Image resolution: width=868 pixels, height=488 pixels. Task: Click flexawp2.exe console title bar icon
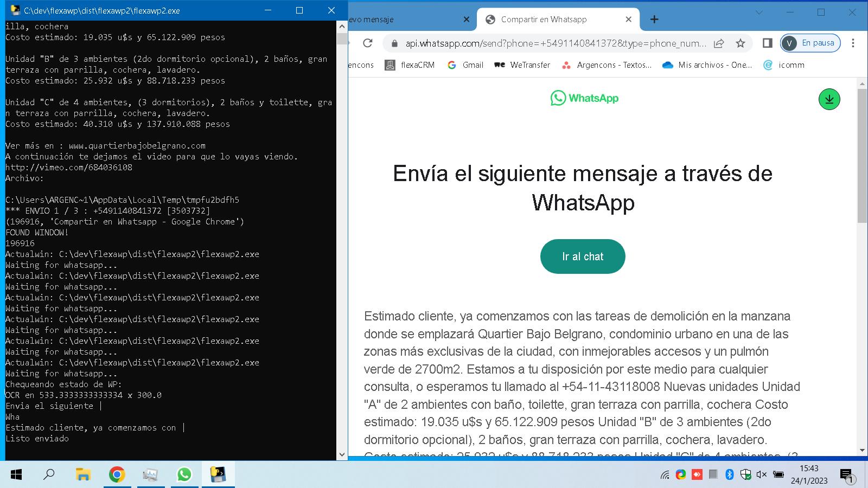pyautogui.click(x=15, y=10)
